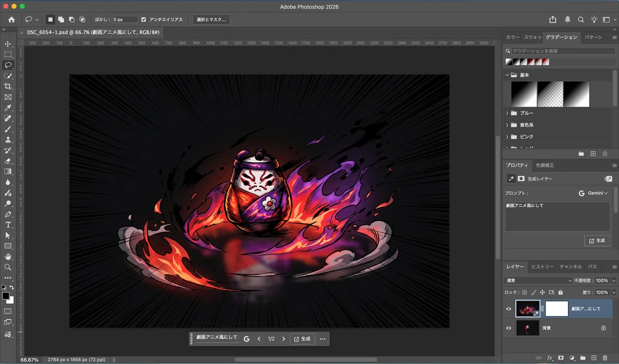Select the Rectangular Marquee tool
Screen dimensions: 619x364
coord(8,54)
